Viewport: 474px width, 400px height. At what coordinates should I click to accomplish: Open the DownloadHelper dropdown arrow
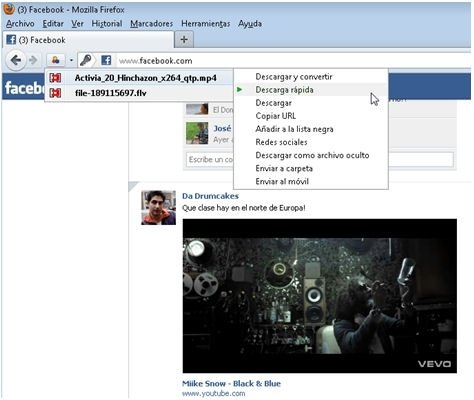(71, 60)
